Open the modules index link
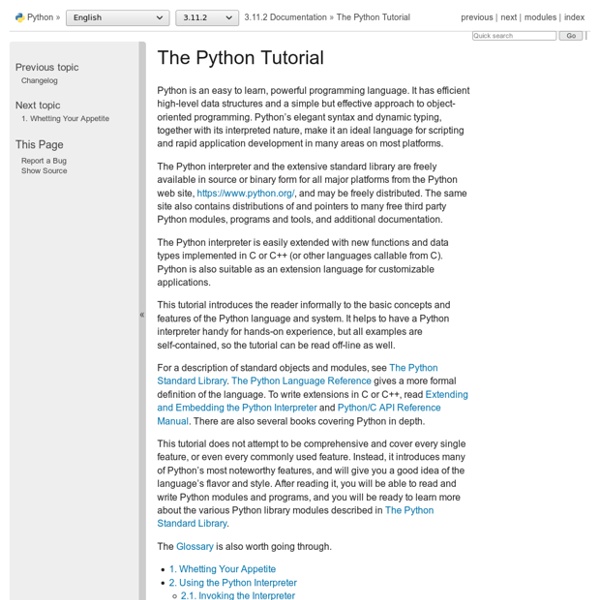Image resolution: width=600 pixels, height=600 pixels. pos(540,18)
